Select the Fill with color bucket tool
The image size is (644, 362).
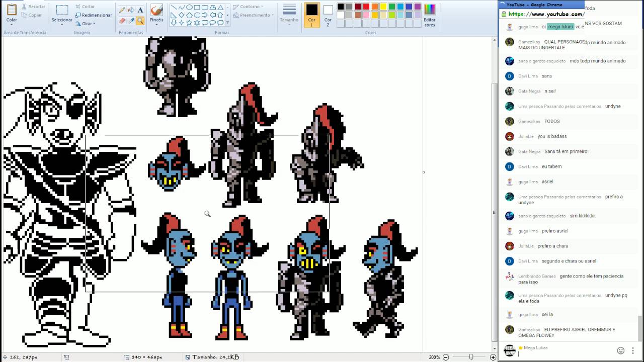tap(131, 10)
